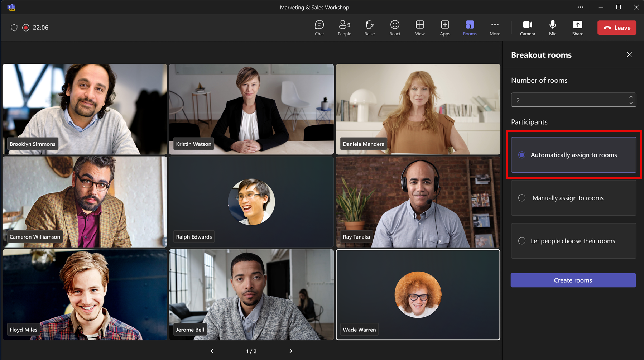Click the Create rooms button

573,280
